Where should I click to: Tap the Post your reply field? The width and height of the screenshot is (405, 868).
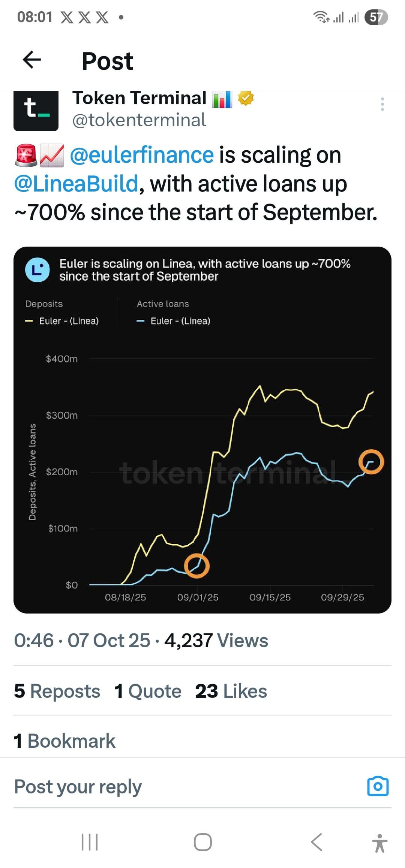click(150, 786)
